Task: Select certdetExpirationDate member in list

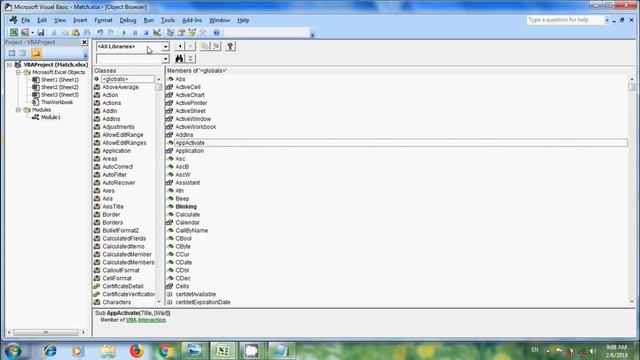Action: [x=203, y=302]
